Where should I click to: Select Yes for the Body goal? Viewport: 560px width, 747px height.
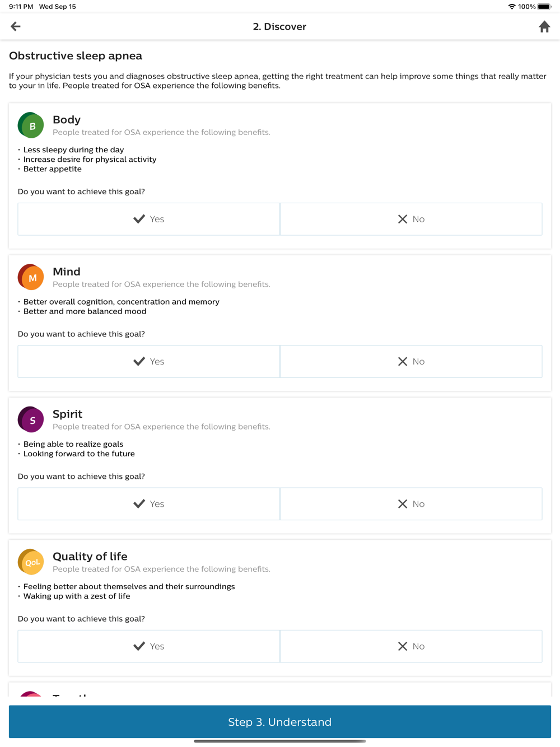pos(149,219)
